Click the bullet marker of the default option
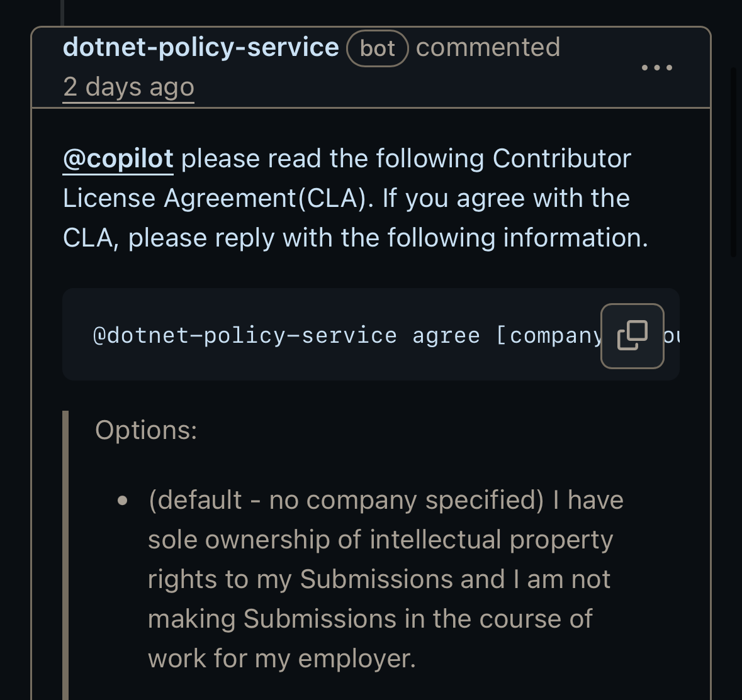The width and height of the screenshot is (742, 700). [x=123, y=501]
